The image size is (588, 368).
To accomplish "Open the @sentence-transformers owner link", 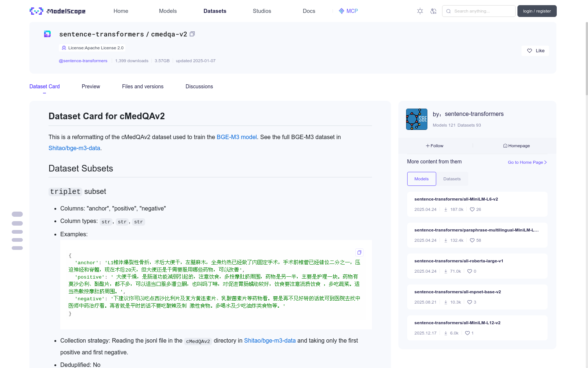I will (x=83, y=61).
